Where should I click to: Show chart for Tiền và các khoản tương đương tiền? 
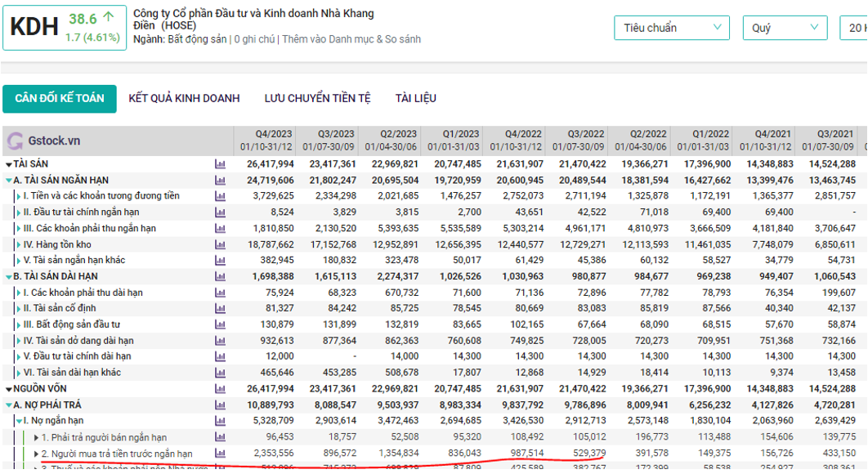pyautogui.click(x=219, y=196)
